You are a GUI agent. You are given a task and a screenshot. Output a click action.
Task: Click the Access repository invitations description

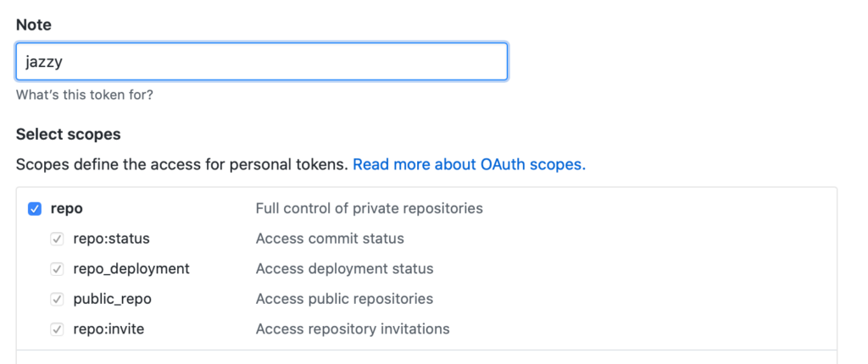coord(353,329)
